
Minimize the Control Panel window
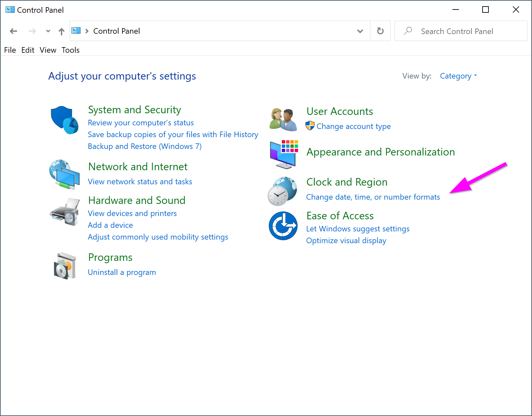pyautogui.click(x=456, y=10)
